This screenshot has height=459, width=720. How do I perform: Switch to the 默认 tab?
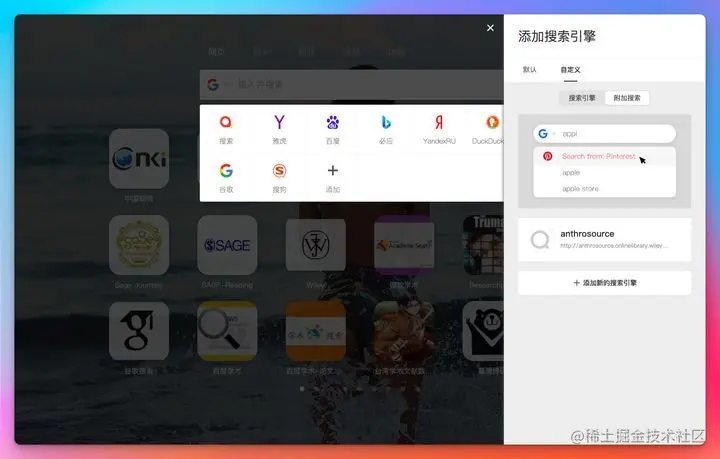coord(529,69)
